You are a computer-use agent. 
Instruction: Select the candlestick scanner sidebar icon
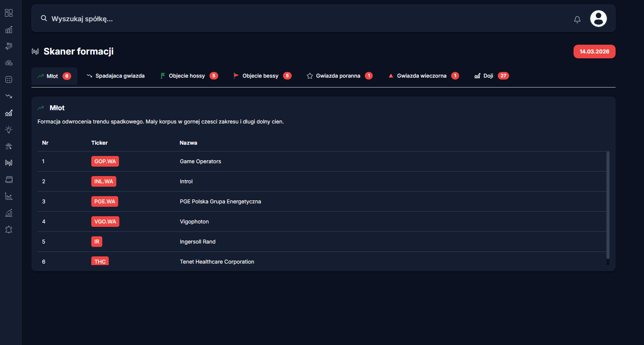tap(9, 163)
